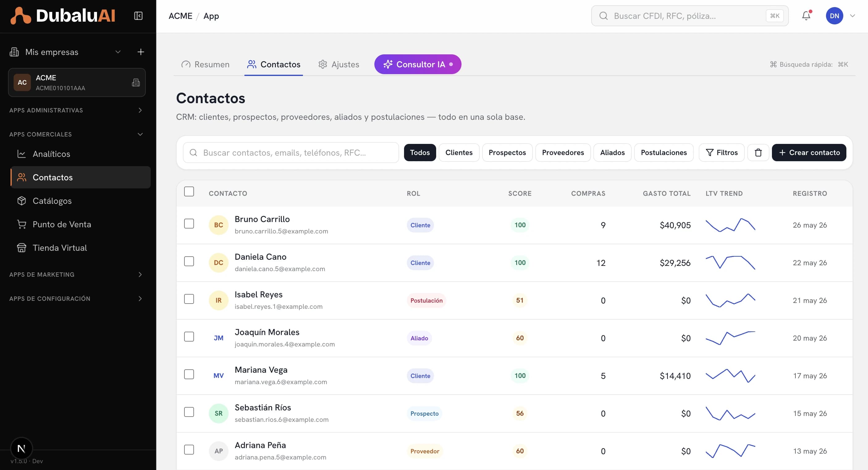868x470 pixels.
Task: Switch to Ajustes tab
Action: click(339, 64)
